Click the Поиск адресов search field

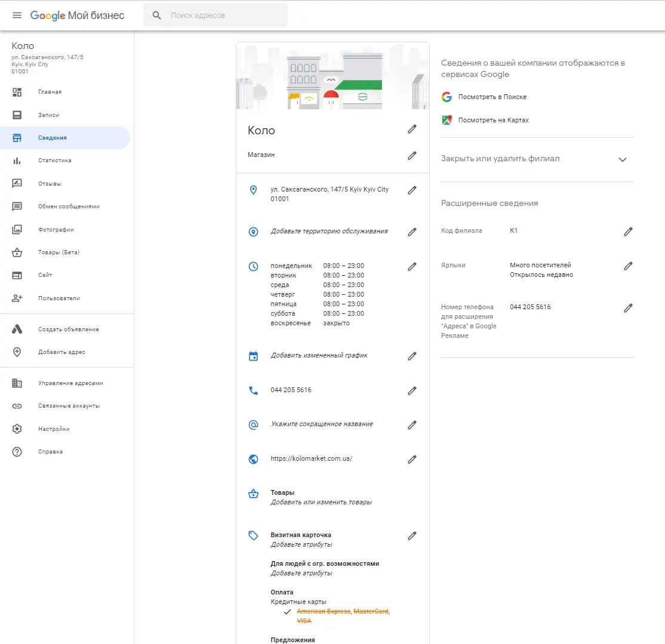tap(224, 16)
